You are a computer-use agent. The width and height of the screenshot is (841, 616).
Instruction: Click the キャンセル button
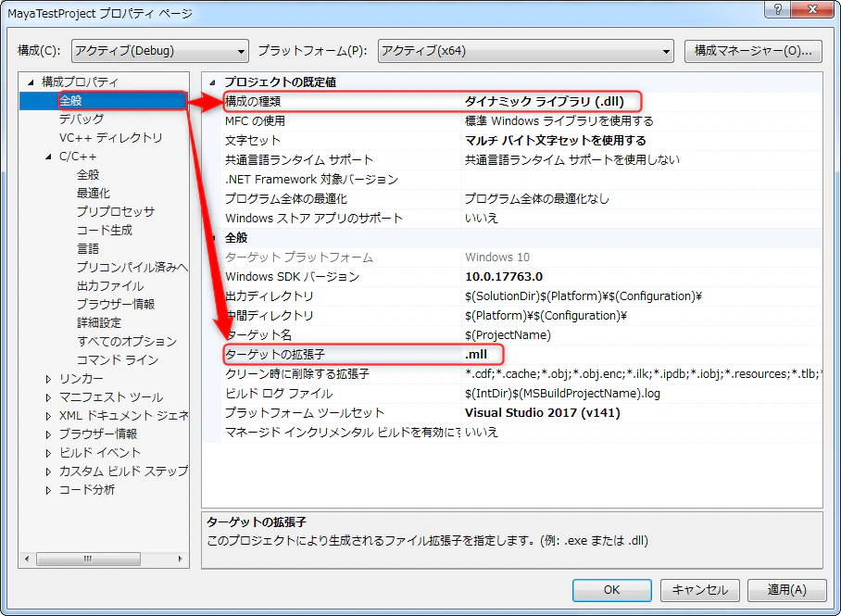click(700, 590)
